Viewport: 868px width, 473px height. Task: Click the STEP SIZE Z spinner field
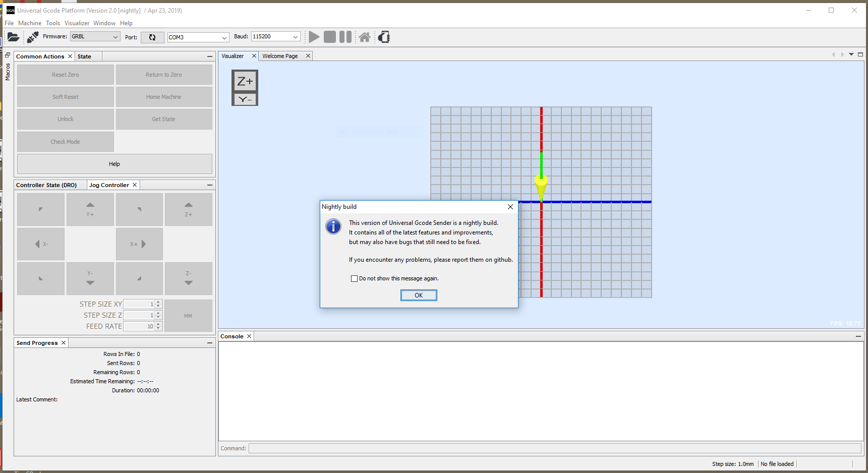tap(143, 315)
